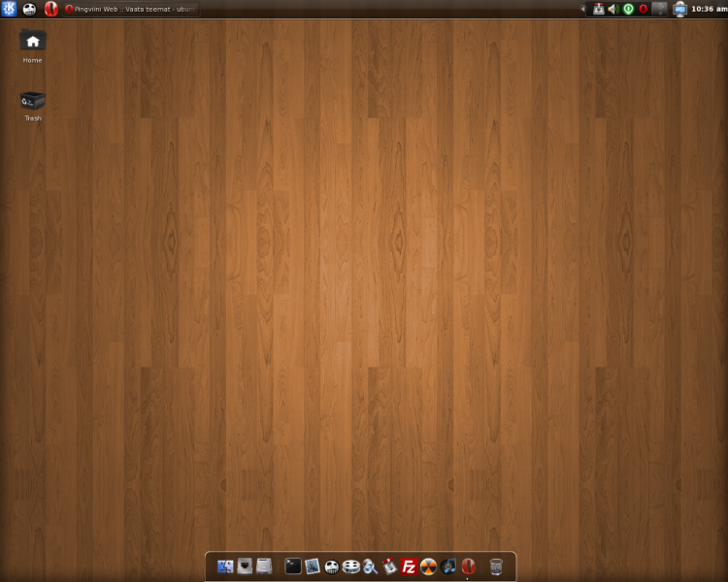Expand hidden system tray icons arrow
728x582 pixels.
point(582,9)
